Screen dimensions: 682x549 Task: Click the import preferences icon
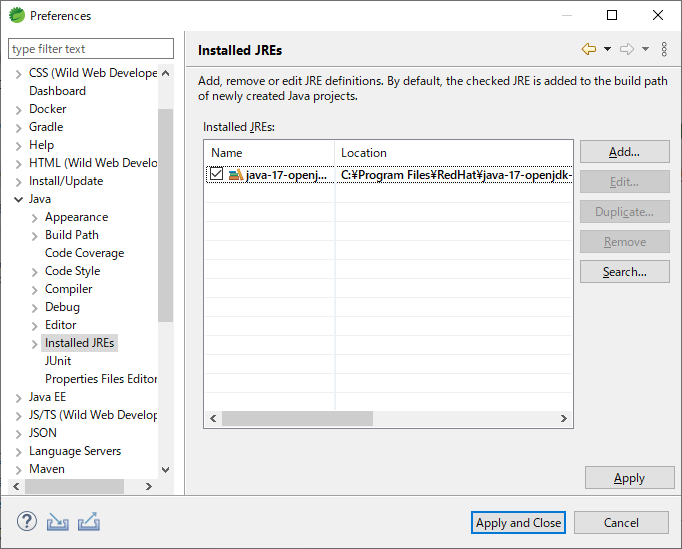pos(57,522)
